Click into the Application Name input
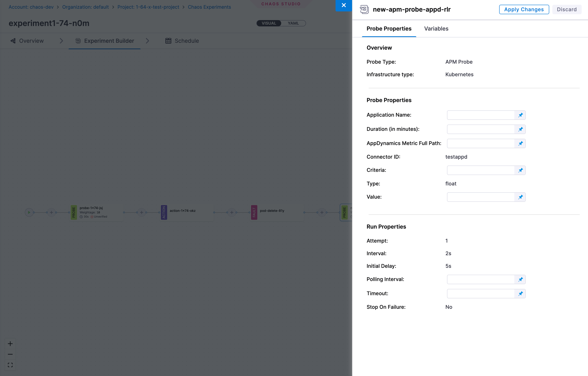 [480, 115]
